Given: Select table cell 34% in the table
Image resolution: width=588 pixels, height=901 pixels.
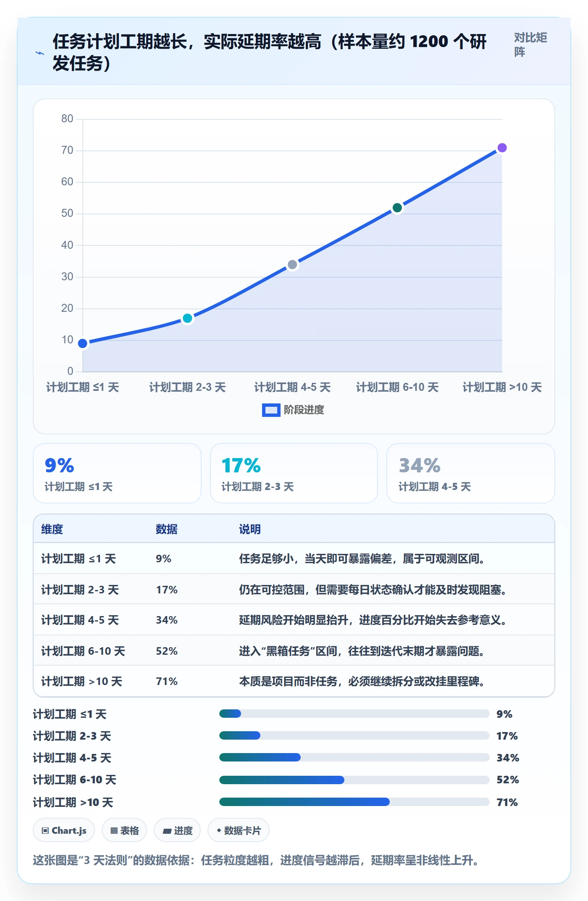Looking at the screenshot, I should pyautogui.click(x=167, y=620).
